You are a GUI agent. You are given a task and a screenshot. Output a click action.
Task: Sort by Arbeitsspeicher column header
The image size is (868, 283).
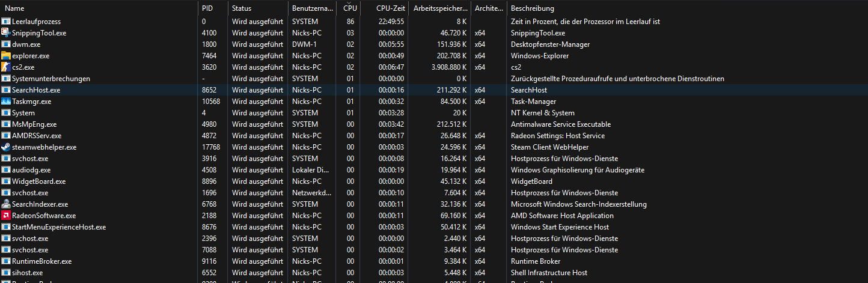tap(440, 8)
